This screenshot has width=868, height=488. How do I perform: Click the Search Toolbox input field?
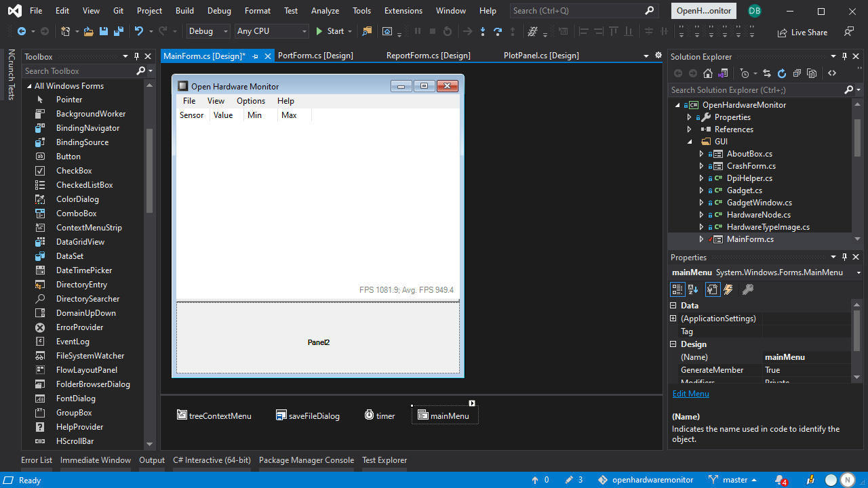click(x=79, y=71)
